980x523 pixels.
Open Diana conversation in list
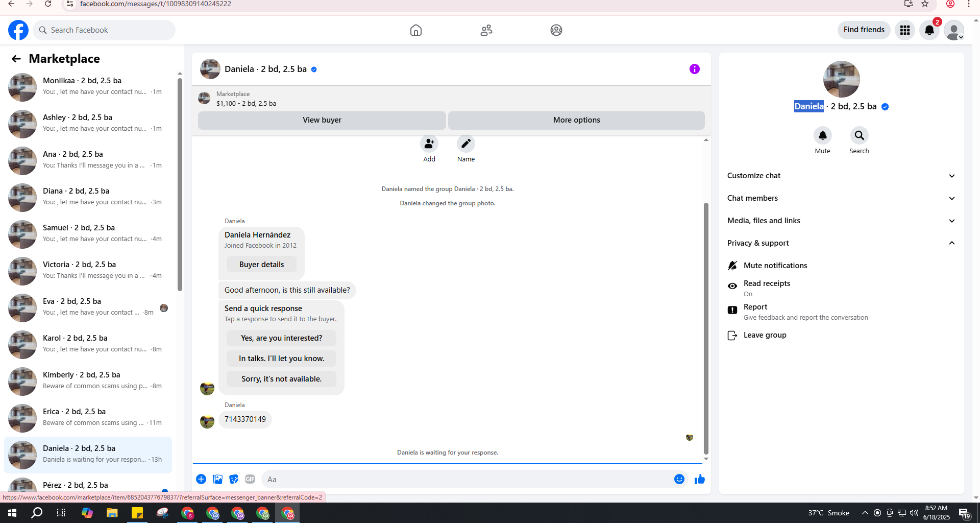[88, 197]
